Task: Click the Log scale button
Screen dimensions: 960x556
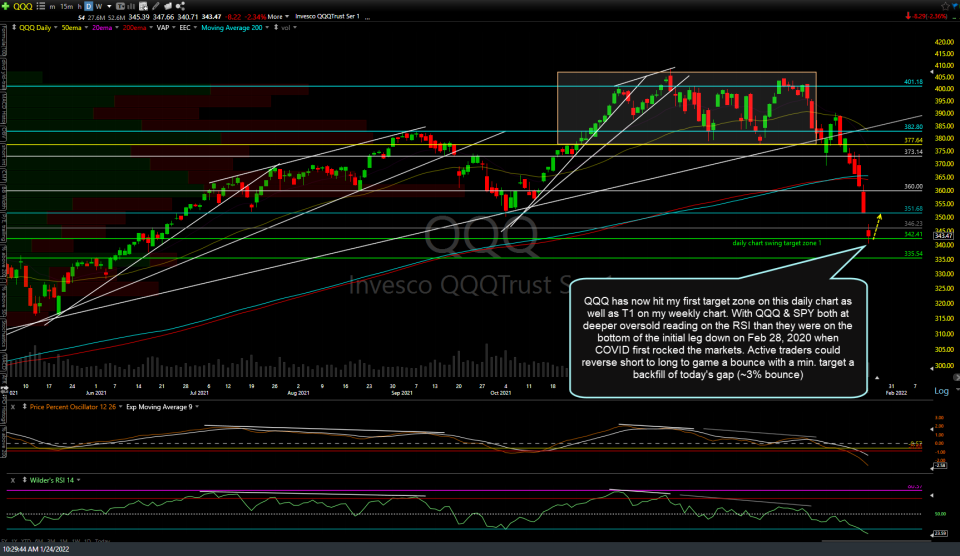Action: (941, 391)
